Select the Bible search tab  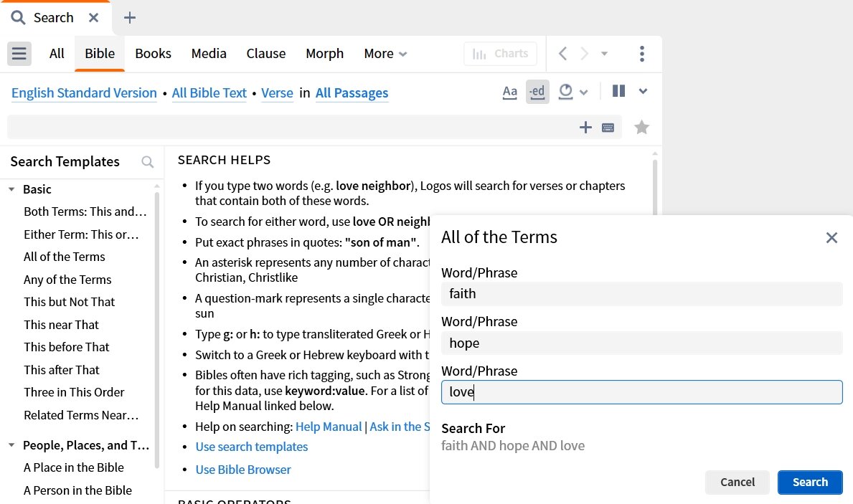pos(100,53)
